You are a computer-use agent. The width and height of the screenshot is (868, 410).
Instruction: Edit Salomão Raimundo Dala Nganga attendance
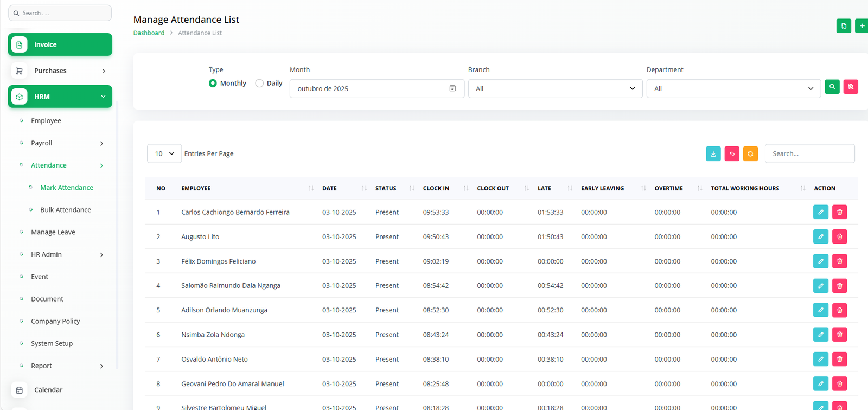821,285
